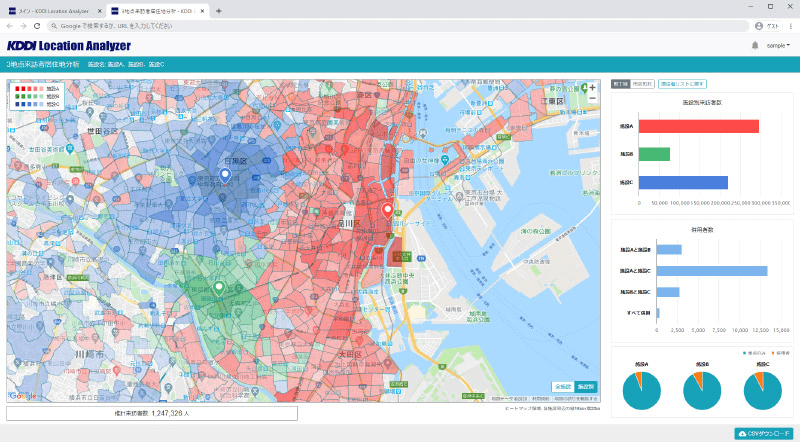Viewport: 800px width, 442px height.
Task: Click the 世田谷区 map label
Action: [102, 131]
